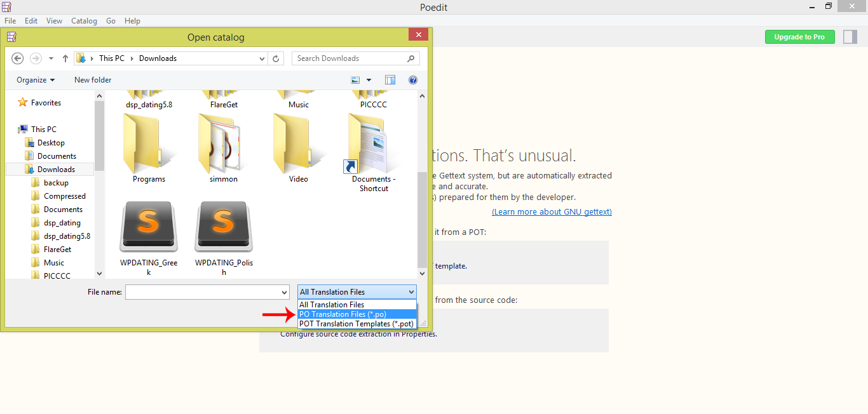Choose POT Translation Templates (*.pot) option
This screenshot has height=414, width=868.
click(357, 324)
